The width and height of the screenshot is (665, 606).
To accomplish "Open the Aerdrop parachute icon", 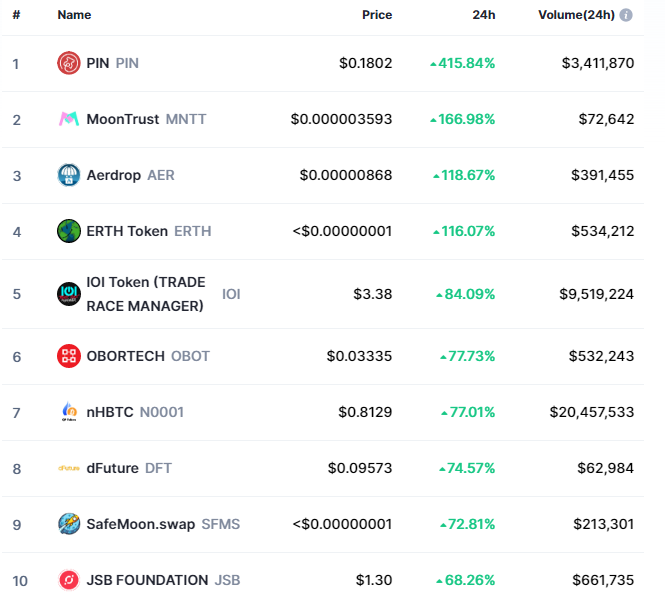I will pyautogui.click(x=69, y=175).
